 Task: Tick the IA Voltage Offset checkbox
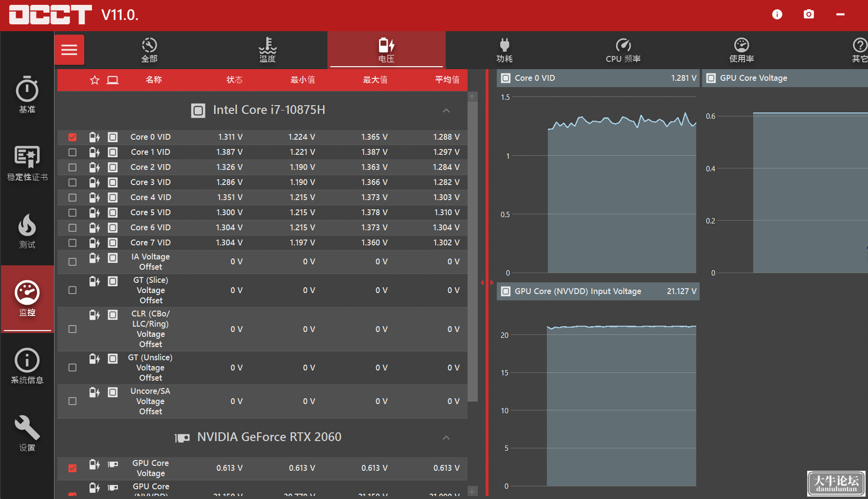(x=72, y=262)
